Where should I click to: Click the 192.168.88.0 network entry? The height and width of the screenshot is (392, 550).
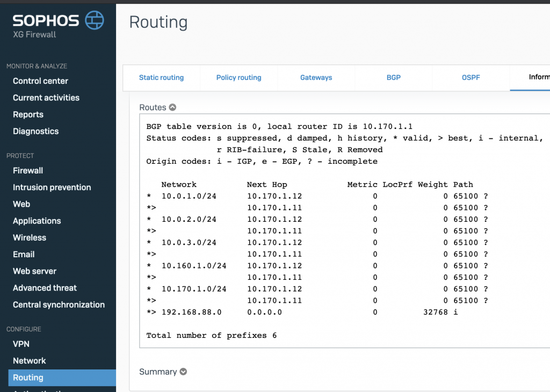[192, 312]
